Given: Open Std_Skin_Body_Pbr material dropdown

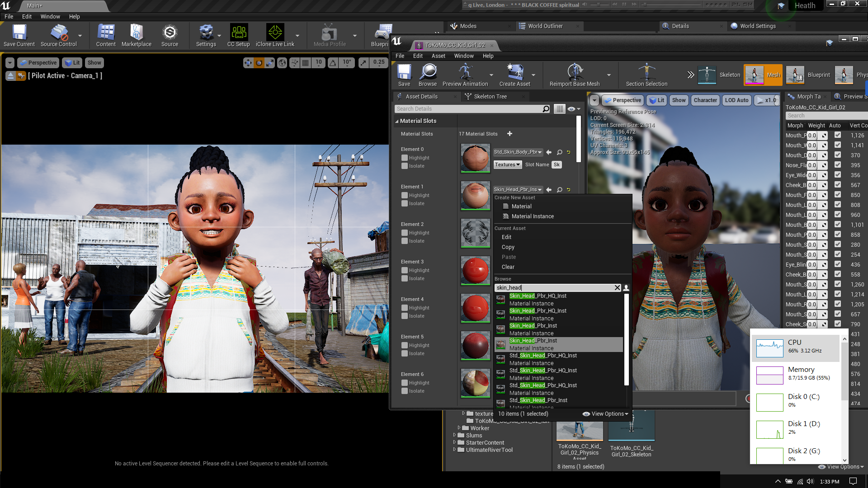Looking at the screenshot, I should [x=518, y=152].
